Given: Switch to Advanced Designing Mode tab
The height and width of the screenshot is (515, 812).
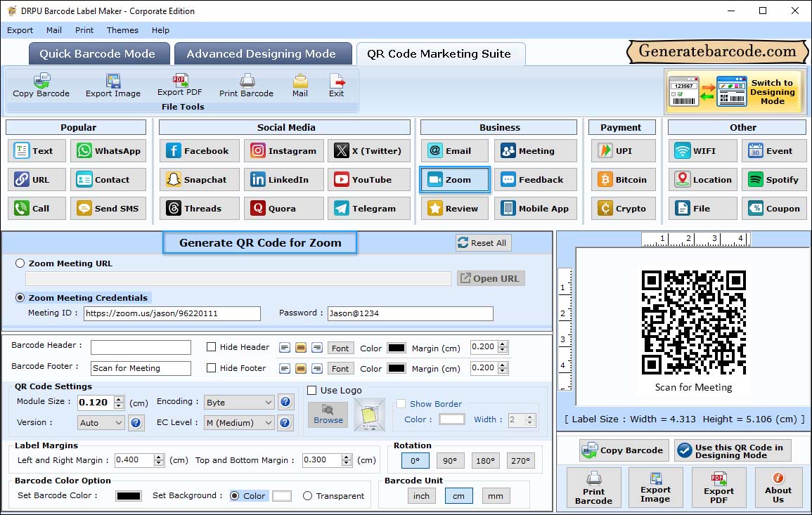Looking at the screenshot, I should 262,54.
